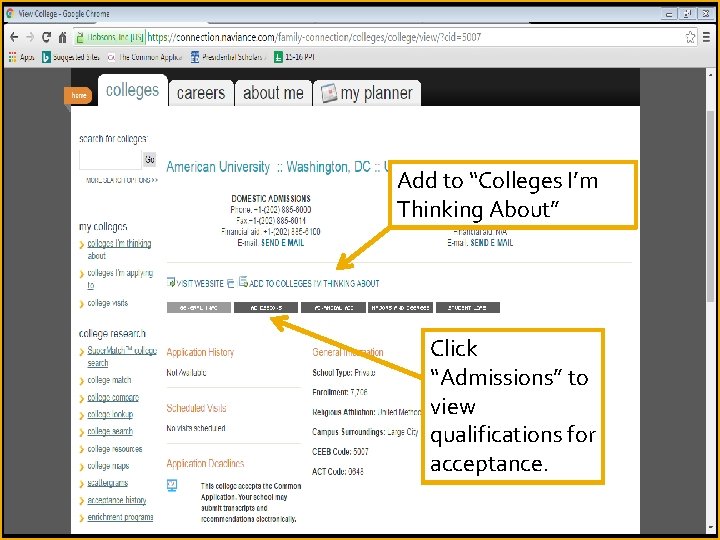Go back with the browser back arrow

14,37
